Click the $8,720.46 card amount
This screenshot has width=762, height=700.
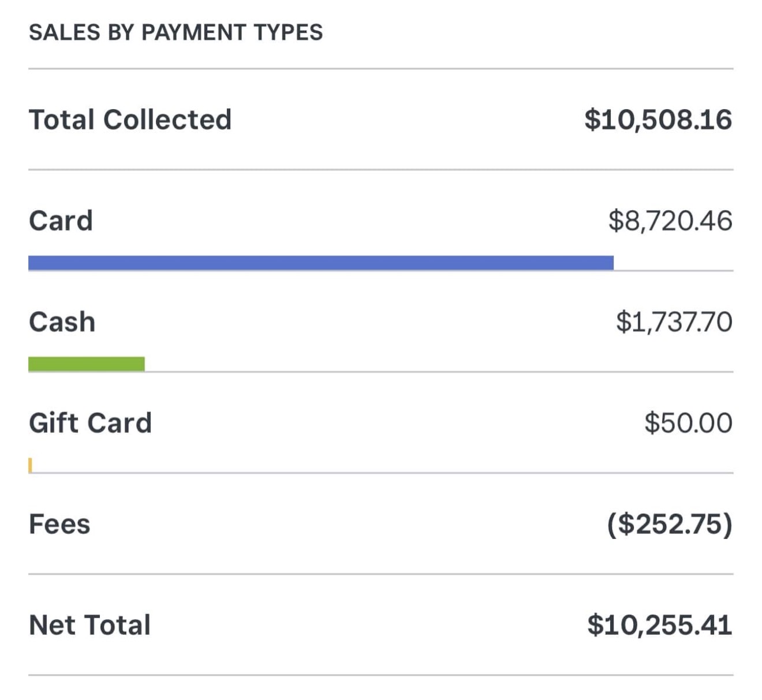coord(670,221)
